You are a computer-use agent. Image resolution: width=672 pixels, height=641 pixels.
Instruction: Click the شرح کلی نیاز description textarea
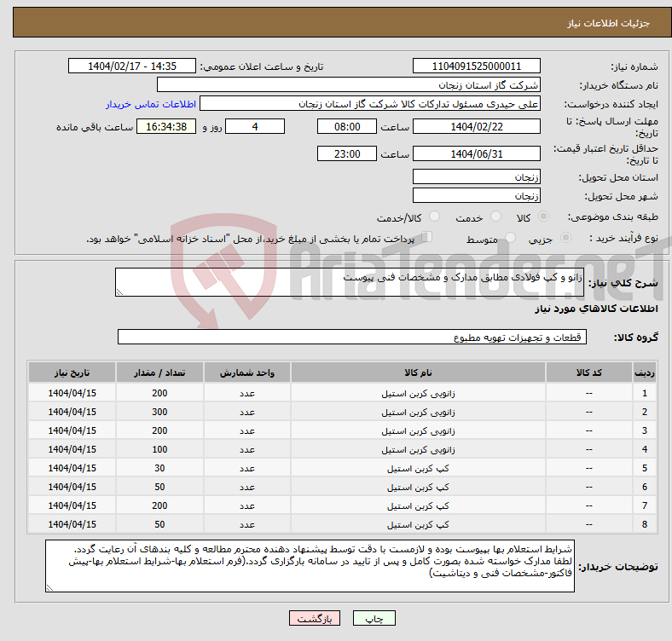[350, 282]
